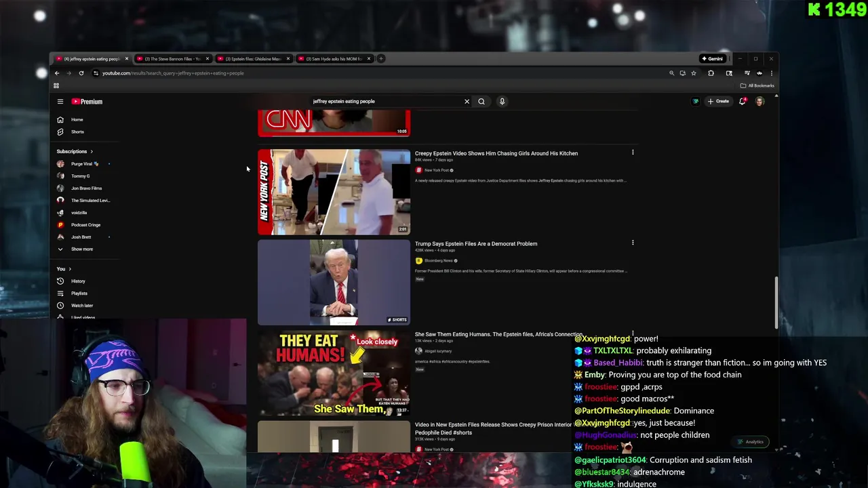The width and height of the screenshot is (868, 488).
Task: Start voice search with the microphone icon
Action: (x=502, y=102)
